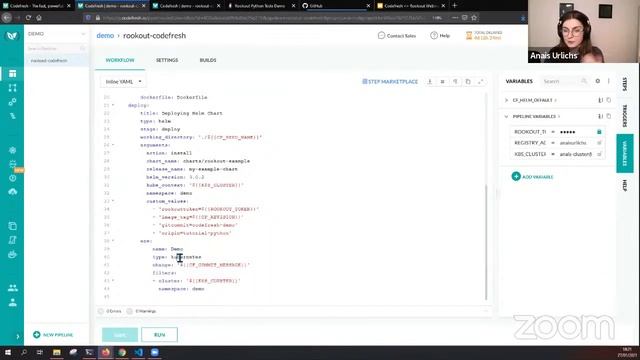Open the VARIABLES side tab
The image size is (640, 360).
pyautogui.click(x=624, y=153)
